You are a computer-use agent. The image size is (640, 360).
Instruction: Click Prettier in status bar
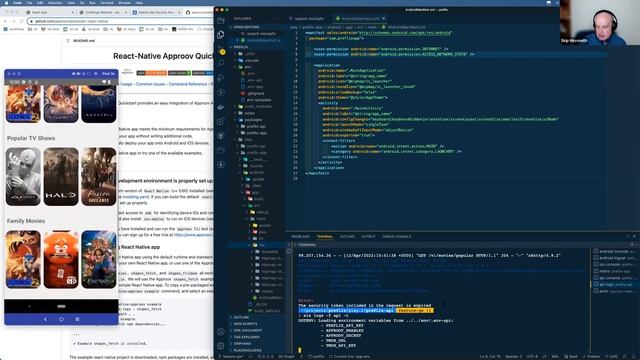coord(591,357)
